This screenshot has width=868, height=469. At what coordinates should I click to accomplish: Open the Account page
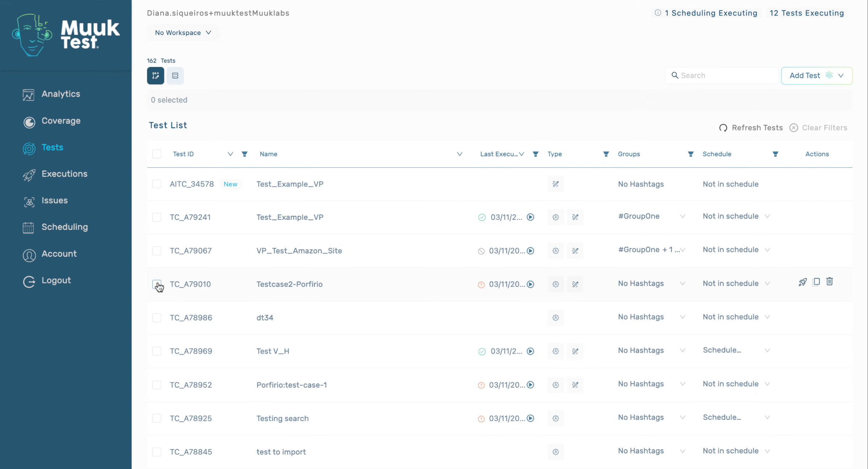[x=50, y=254]
